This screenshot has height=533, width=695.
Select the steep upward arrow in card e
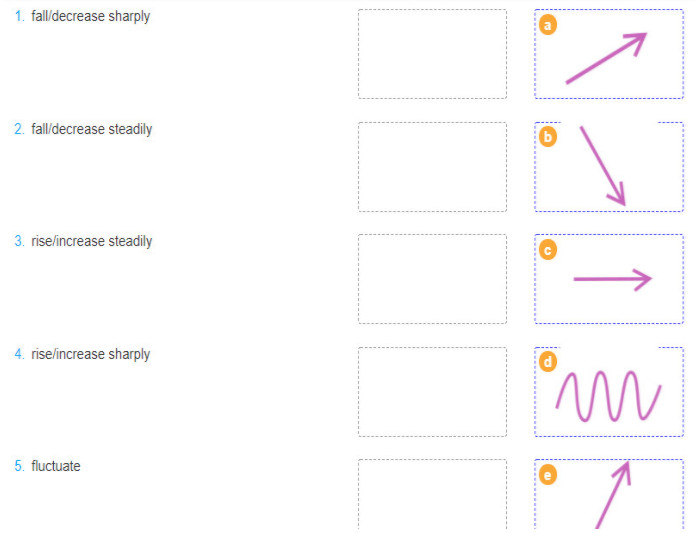click(x=613, y=494)
